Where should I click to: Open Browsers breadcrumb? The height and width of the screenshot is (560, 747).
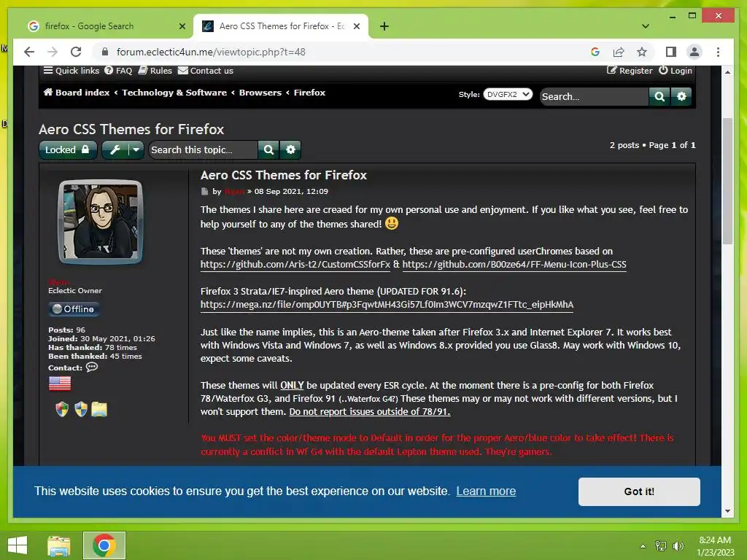[x=260, y=93]
